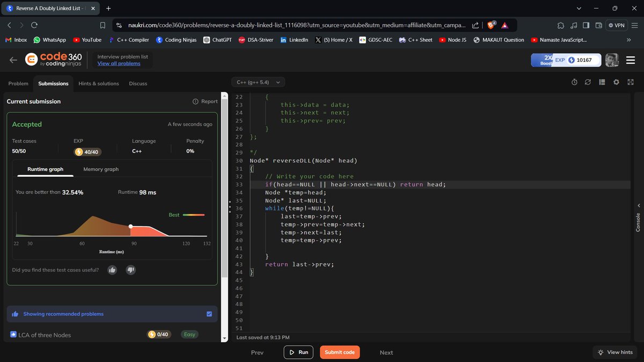Enter fullscreen mode with the expand icon
Image resolution: width=644 pixels, height=362 pixels.
pyautogui.click(x=630, y=82)
